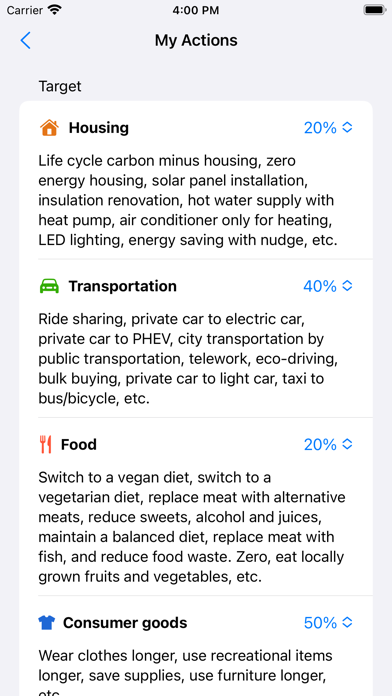
Task: Open the Transportation 40% target picker
Action: 328,286
